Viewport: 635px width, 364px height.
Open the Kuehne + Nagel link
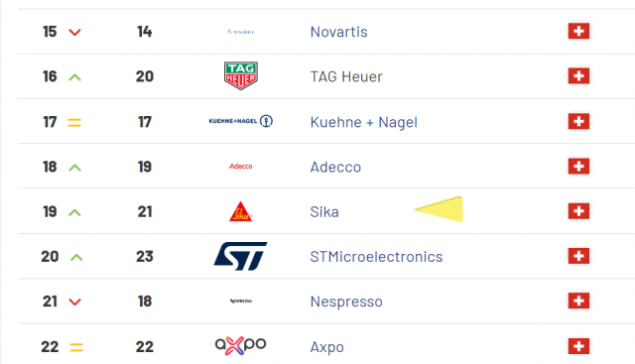point(364,122)
